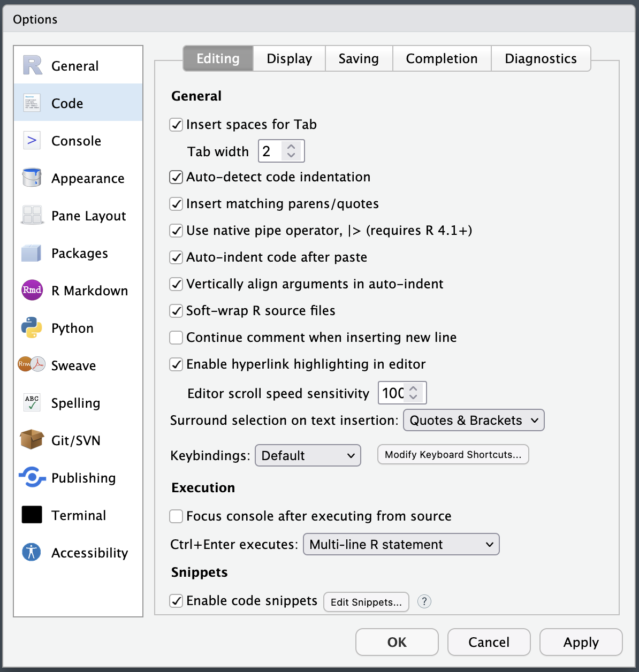Click the Tab width stepper arrows
Screen dimensions: 639x672
click(291, 150)
